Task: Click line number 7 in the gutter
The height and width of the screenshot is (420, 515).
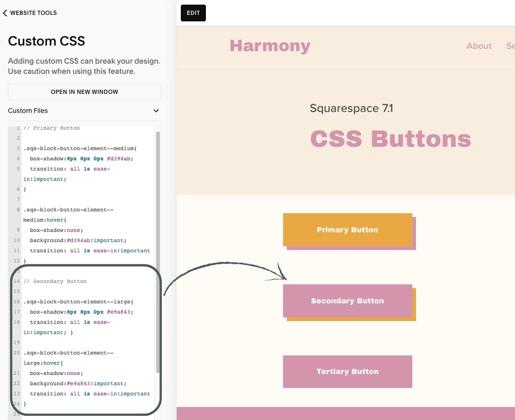Action: [18, 199]
